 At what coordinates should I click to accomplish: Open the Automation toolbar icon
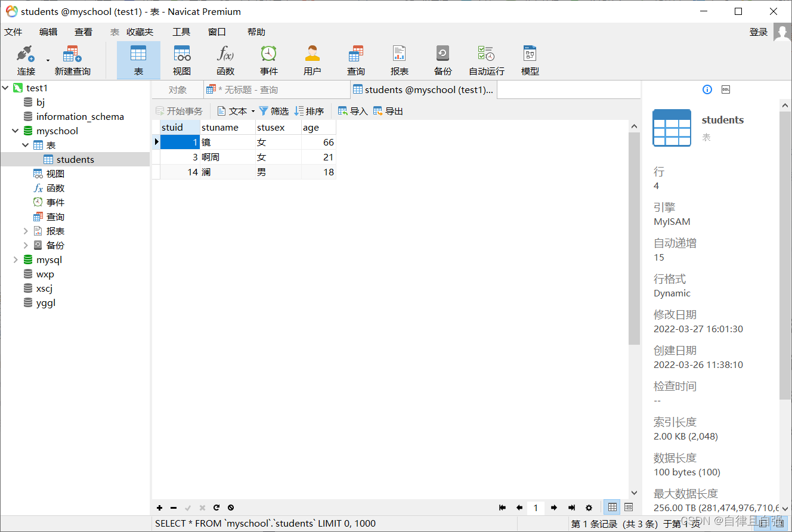486,54
